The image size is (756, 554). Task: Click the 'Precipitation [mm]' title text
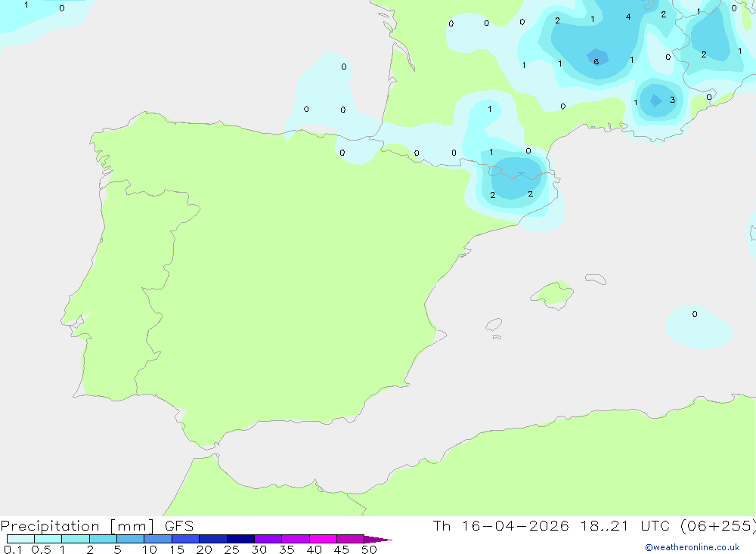pos(77,526)
